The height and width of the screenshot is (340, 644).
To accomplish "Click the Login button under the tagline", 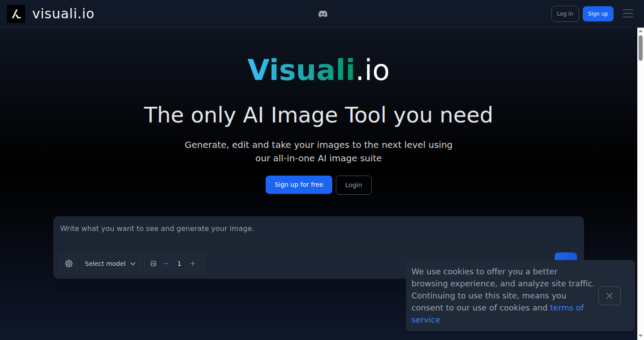I will pyautogui.click(x=353, y=185).
